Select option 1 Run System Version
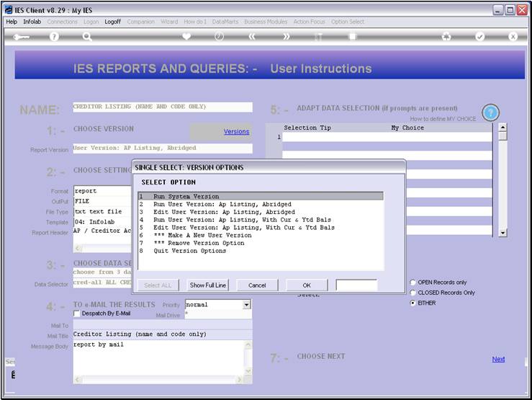The image size is (532, 400). pos(261,196)
